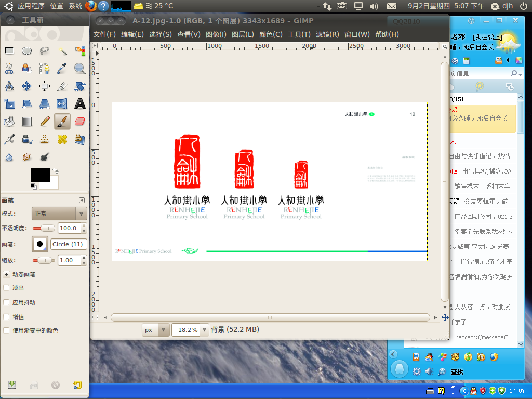Select the Foreground Select tool

click(27, 69)
